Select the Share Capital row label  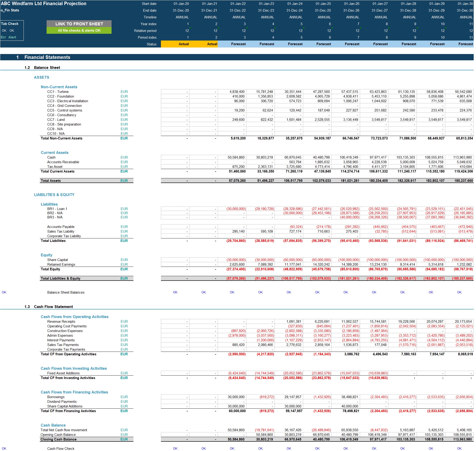(58, 260)
